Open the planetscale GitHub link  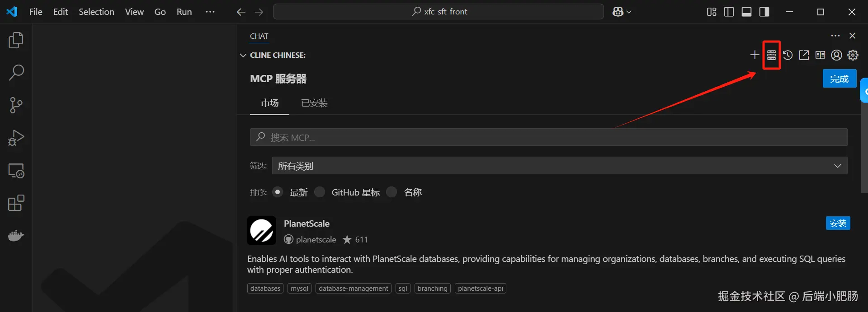pyautogui.click(x=310, y=240)
